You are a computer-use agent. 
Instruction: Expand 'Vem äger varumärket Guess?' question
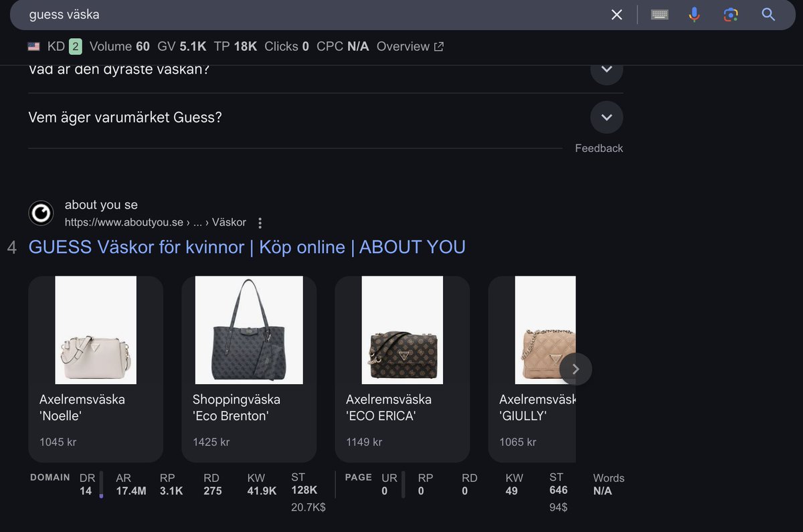pos(606,118)
